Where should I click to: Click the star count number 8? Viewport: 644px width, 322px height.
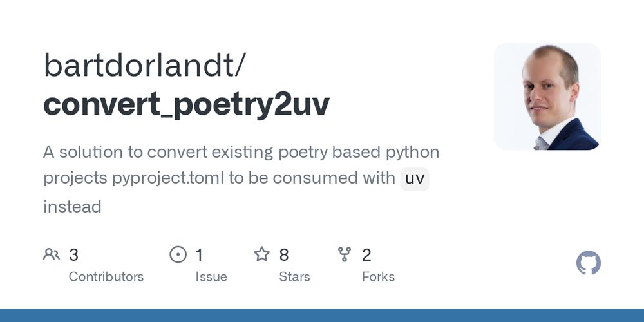click(x=283, y=255)
